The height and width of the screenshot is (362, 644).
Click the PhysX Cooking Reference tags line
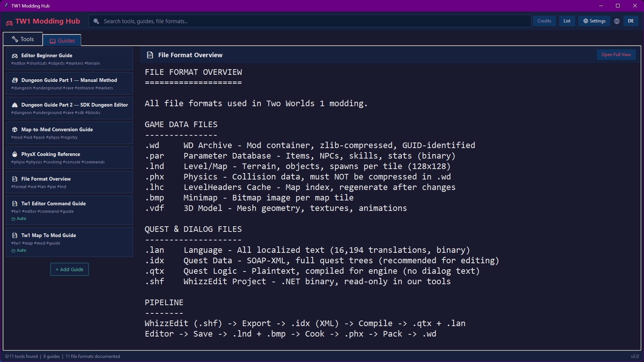click(x=58, y=162)
